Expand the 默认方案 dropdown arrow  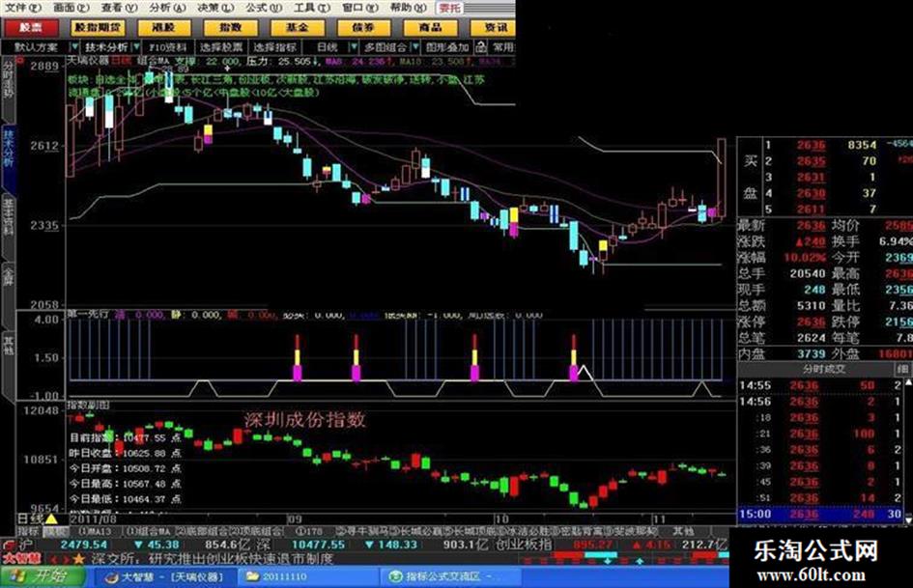click(74, 47)
